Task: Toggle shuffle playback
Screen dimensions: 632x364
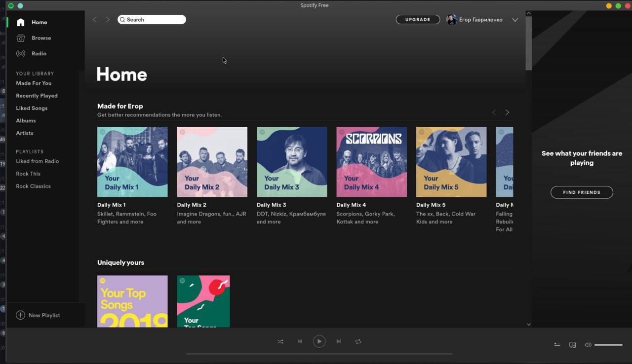Action: 280,341
